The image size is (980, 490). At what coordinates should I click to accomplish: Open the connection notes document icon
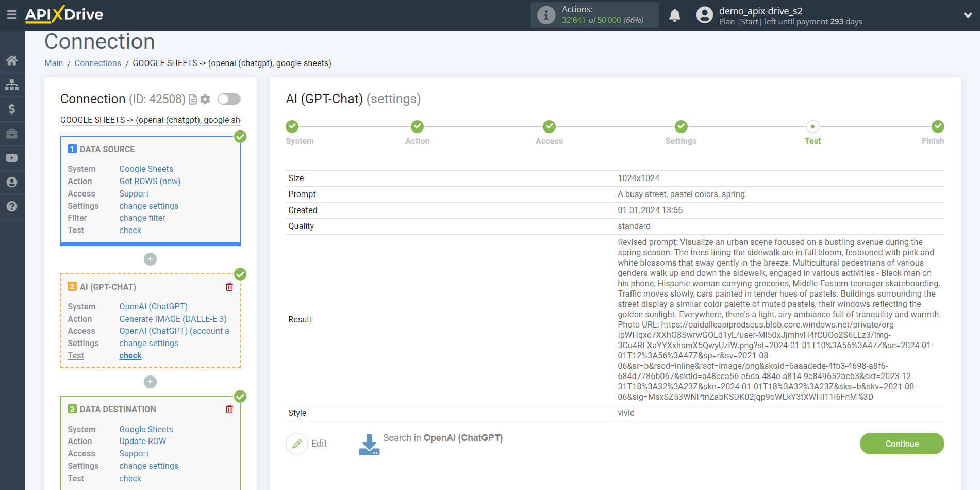[193, 99]
